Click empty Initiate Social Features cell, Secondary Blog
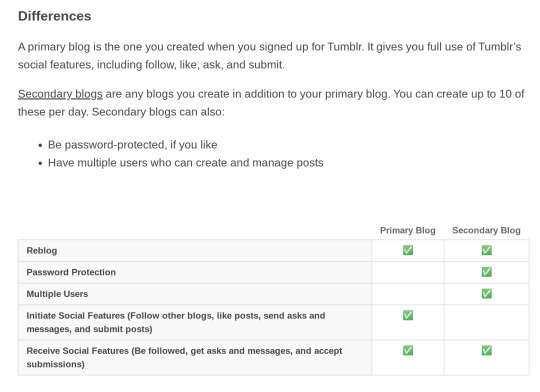Viewport: 540px width, 392px height. point(487,322)
